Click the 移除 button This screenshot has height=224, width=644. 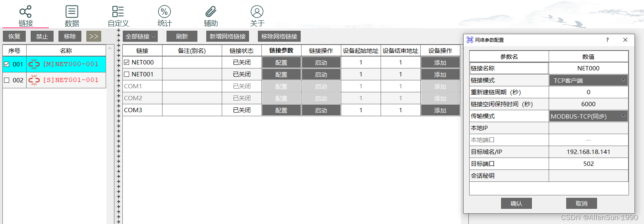click(x=70, y=36)
